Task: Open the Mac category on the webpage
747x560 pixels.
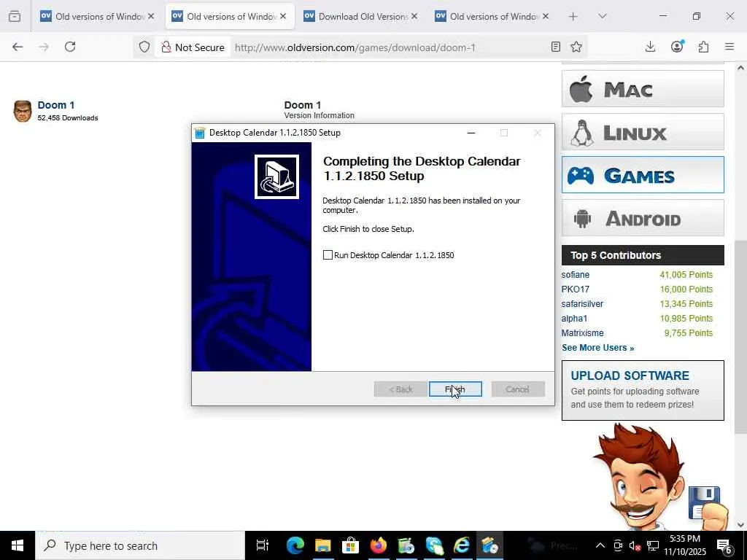Action: click(x=643, y=88)
